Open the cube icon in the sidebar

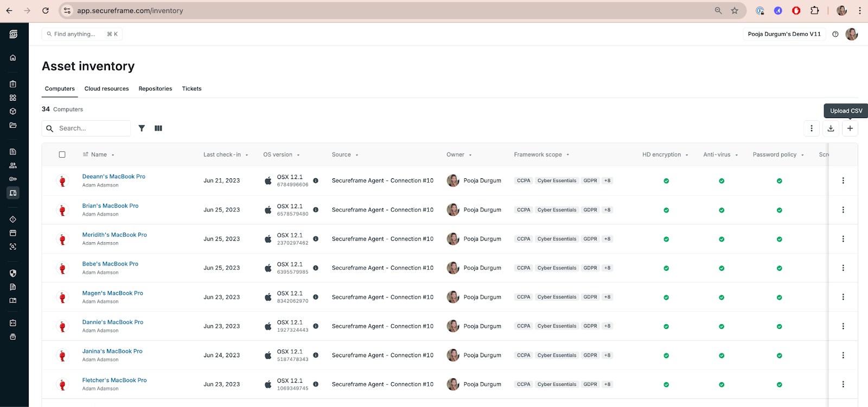pyautogui.click(x=13, y=111)
